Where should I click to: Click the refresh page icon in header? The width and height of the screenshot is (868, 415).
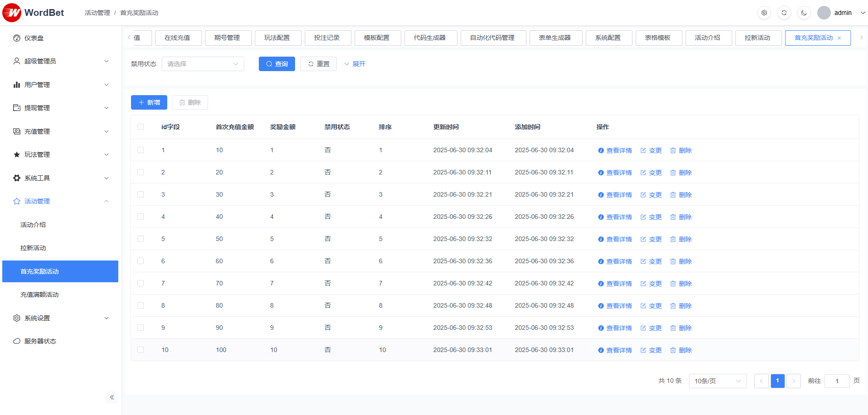click(x=784, y=13)
